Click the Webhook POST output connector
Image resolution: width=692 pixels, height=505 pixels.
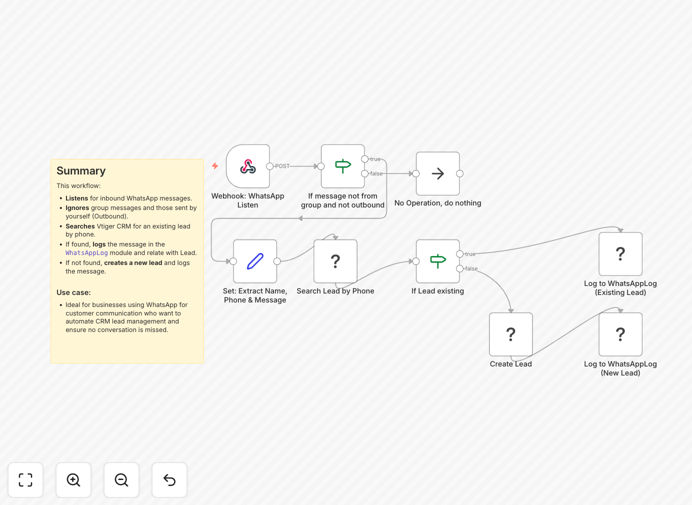click(x=270, y=166)
